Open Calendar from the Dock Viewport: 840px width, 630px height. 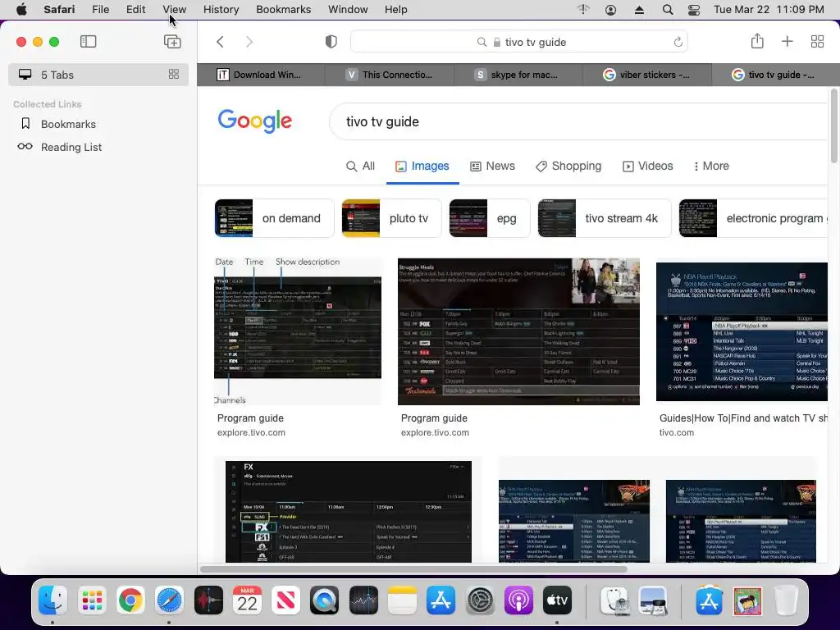pos(247,600)
